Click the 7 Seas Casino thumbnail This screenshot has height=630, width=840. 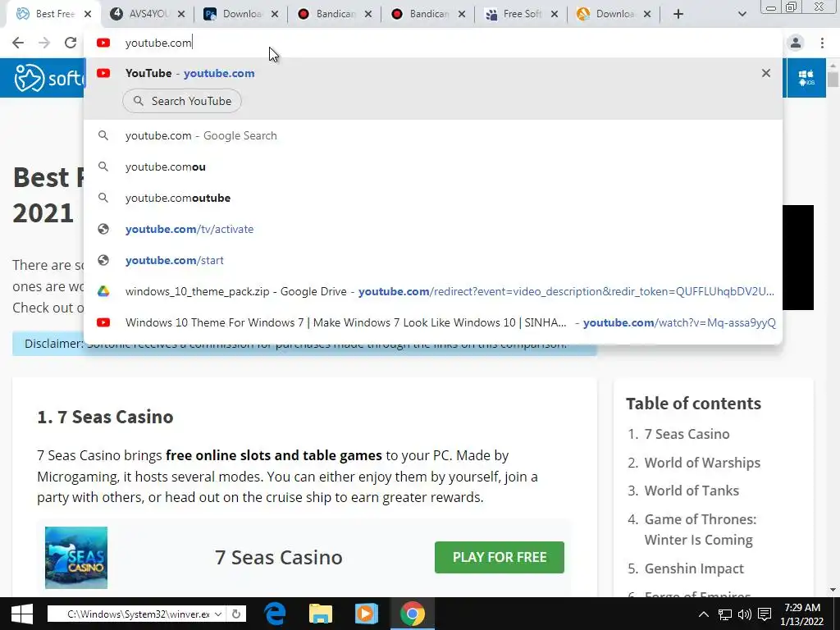[76, 558]
